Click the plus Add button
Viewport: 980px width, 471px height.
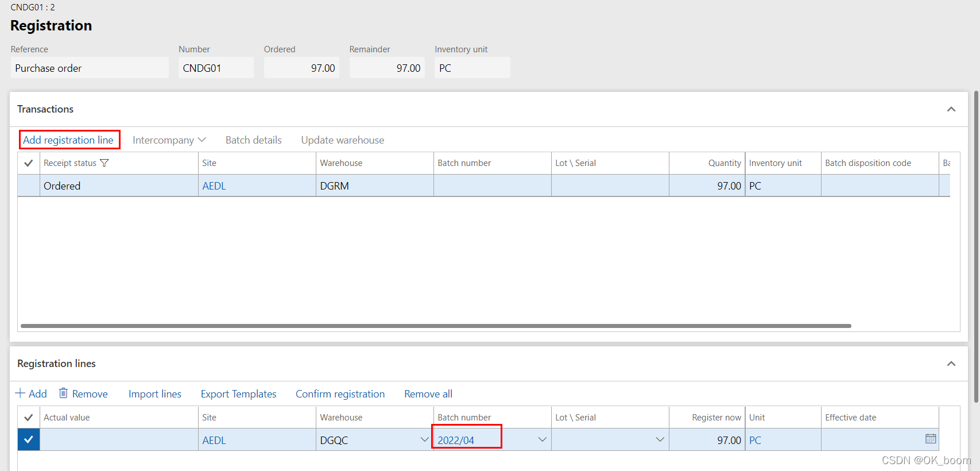(x=31, y=393)
